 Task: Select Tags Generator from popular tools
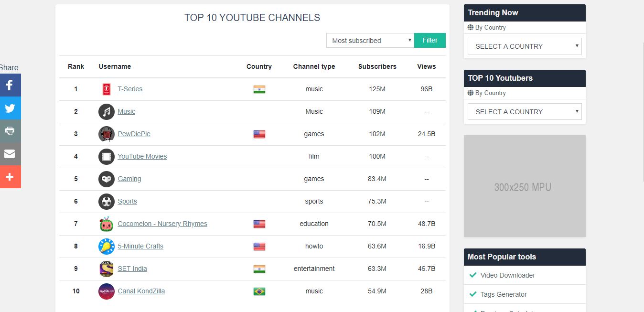click(504, 294)
